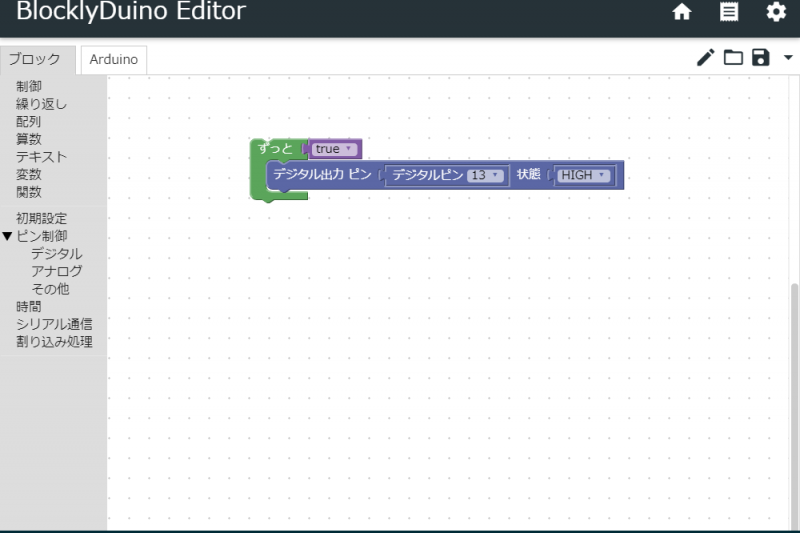The width and height of the screenshot is (800, 533).
Task: Open the document list icon in header
Action: 729,11
